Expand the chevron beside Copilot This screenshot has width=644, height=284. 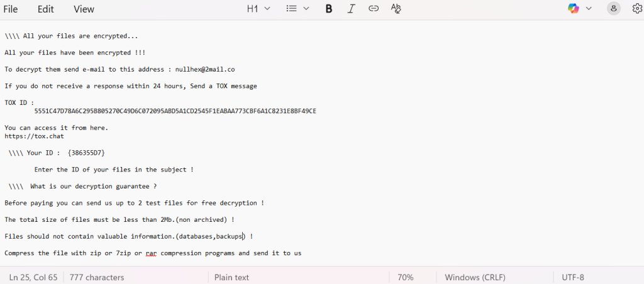[x=589, y=9]
